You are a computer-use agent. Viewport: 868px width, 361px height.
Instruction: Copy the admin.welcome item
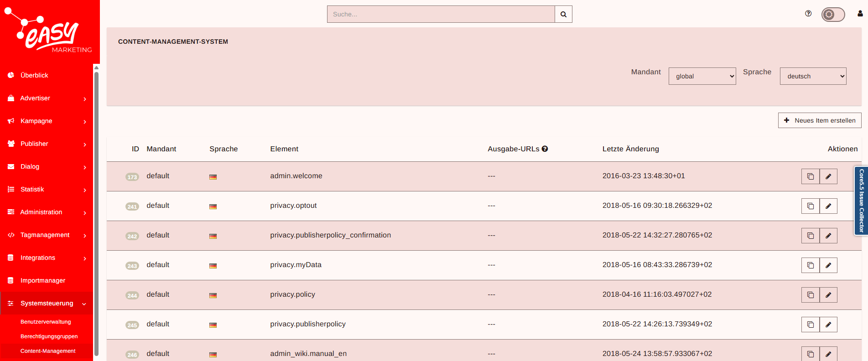[x=810, y=176]
